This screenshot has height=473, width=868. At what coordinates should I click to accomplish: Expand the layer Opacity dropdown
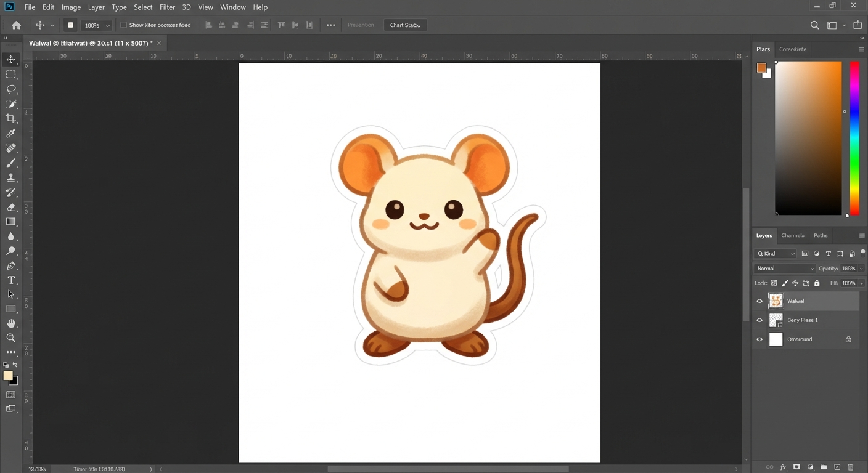coord(861,269)
